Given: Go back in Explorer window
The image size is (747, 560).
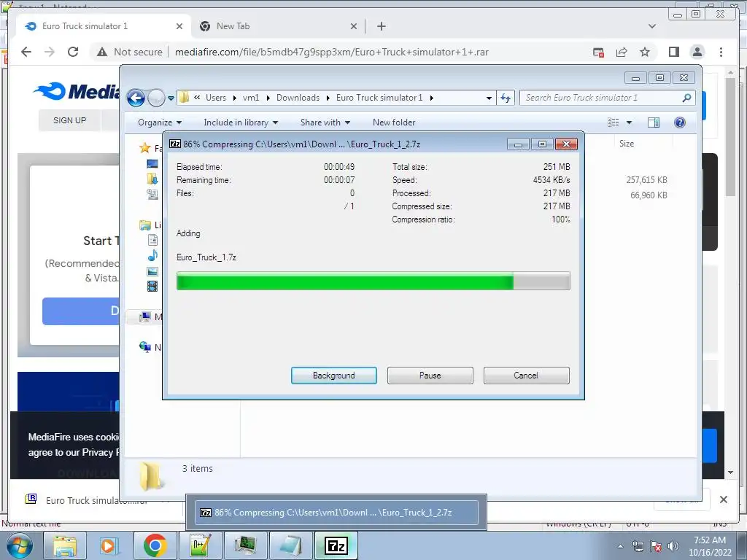Looking at the screenshot, I should pos(136,98).
